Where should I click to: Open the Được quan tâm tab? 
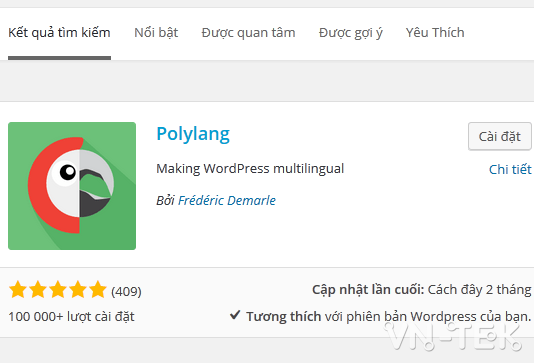248,33
